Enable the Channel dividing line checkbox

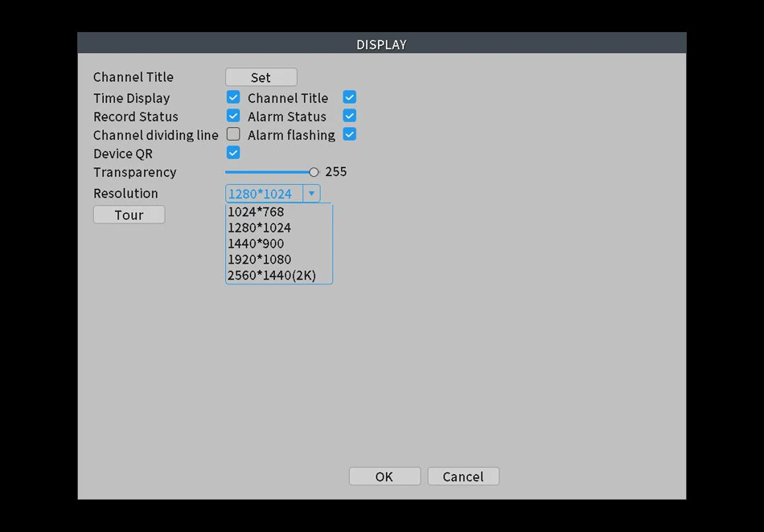(233, 134)
